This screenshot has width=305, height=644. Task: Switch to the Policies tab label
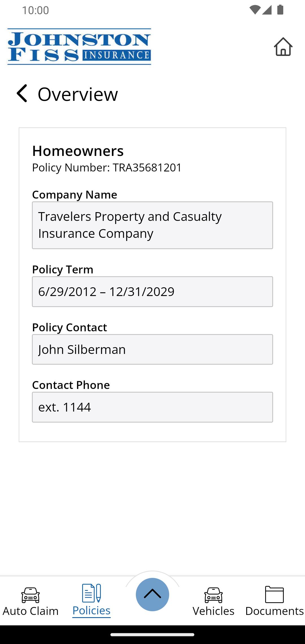(91, 611)
